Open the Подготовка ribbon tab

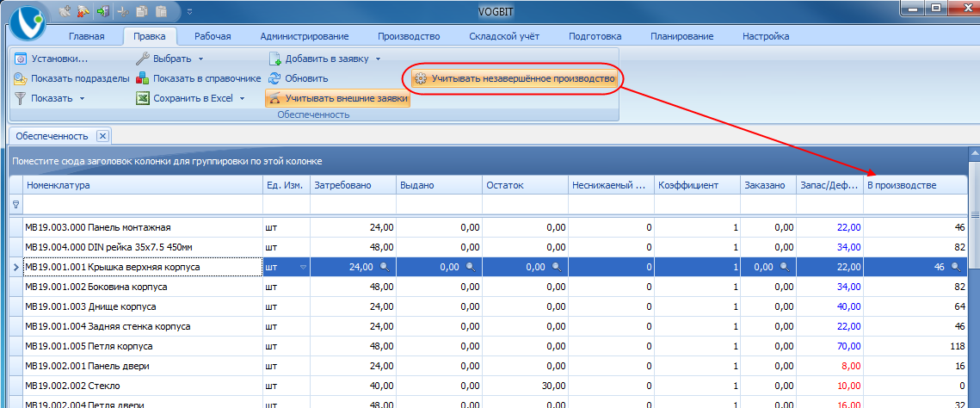coord(595,36)
